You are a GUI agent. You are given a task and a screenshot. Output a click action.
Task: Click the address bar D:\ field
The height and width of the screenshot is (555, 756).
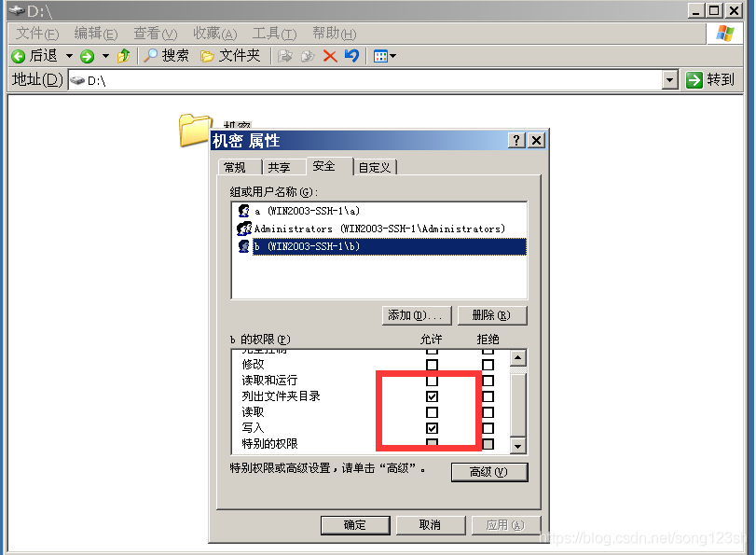coord(365,80)
